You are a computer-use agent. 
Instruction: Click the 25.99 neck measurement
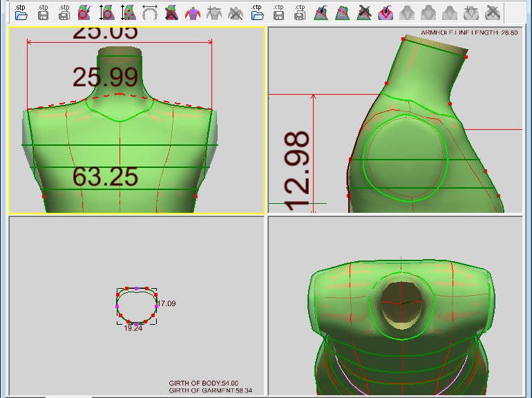click(106, 77)
